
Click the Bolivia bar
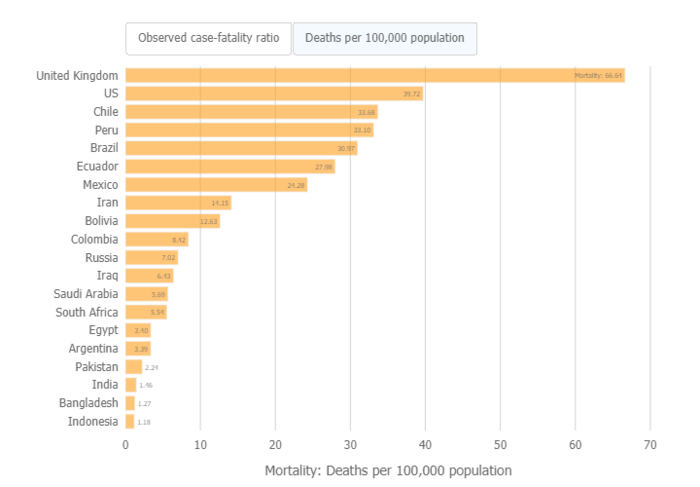172,221
